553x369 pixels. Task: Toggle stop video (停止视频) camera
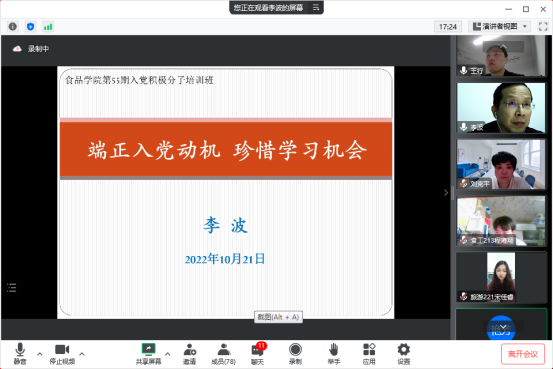coord(62,354)
